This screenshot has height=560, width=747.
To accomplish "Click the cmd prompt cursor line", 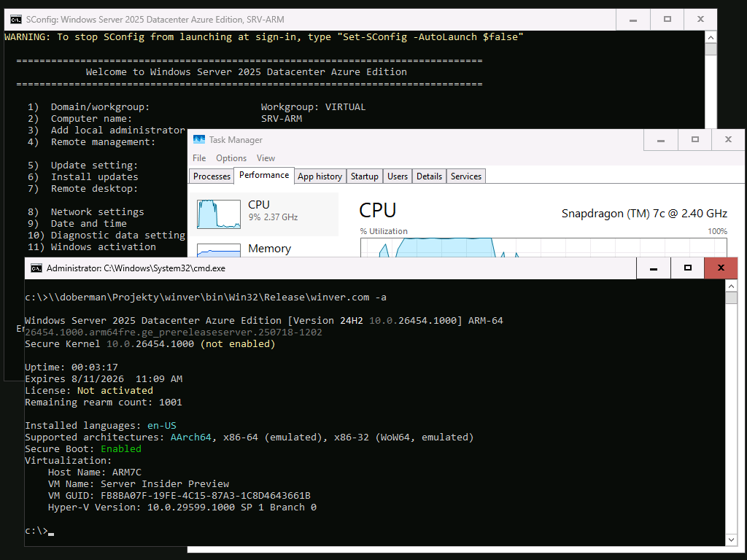I will point(39,531).
